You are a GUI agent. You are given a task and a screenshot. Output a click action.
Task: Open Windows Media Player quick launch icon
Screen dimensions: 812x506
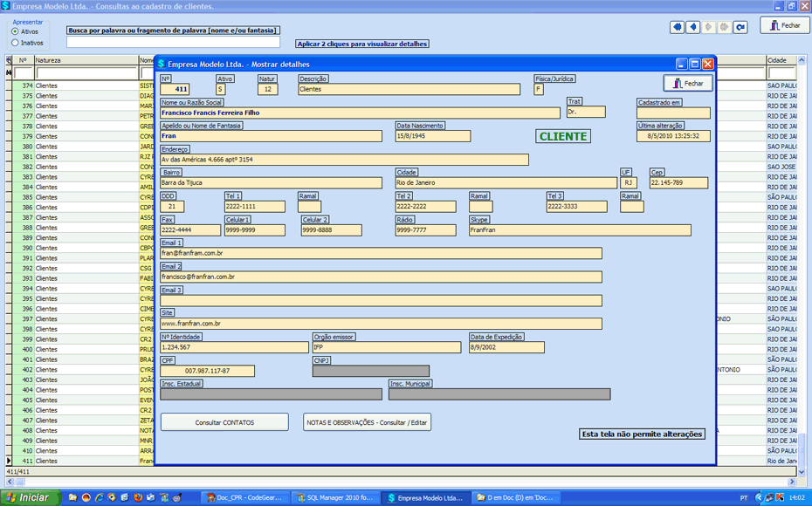112,498
